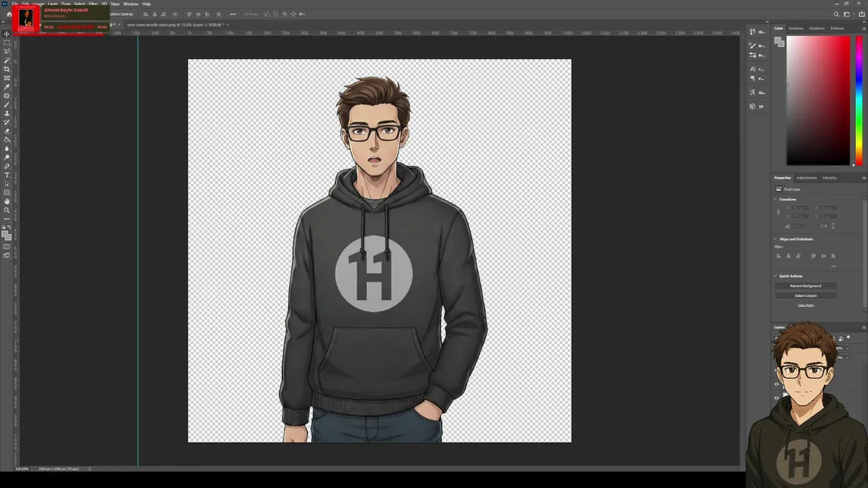Image resolution: width=868 pixels, height=488 pixels.
Task: Open the Edit Toolbar three-dots menu
Action: point(7,218)
